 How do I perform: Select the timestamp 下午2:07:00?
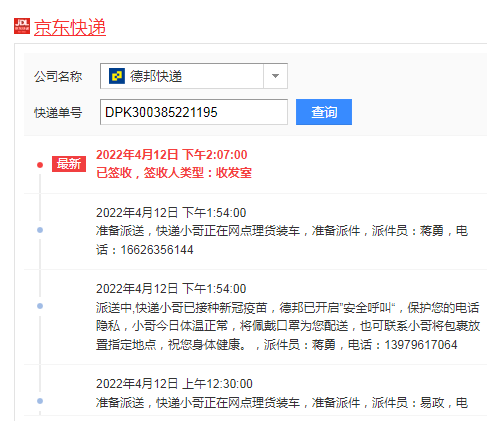pyautogui.click(x=215, y=155)
